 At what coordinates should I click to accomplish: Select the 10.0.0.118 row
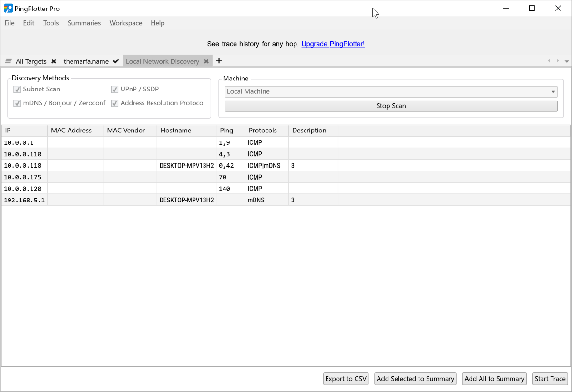tap(286, 165)
